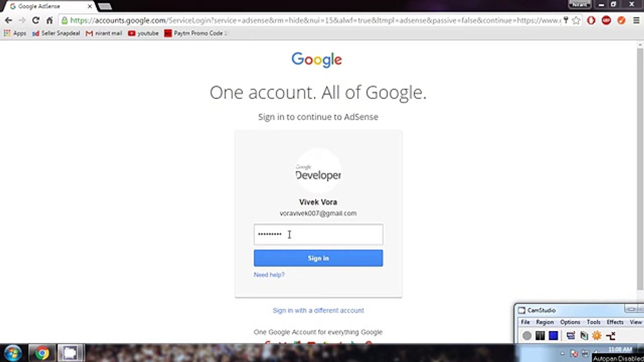Screen dimensions: 644x362
Task: Reload the current page
Action: click(36, 21)
